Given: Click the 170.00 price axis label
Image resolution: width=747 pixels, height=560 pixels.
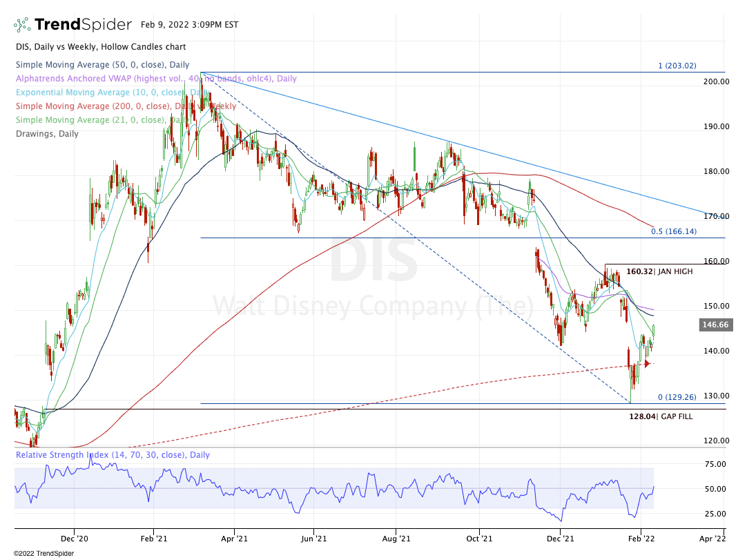Looking at the screenshot, I should point(716,216).
